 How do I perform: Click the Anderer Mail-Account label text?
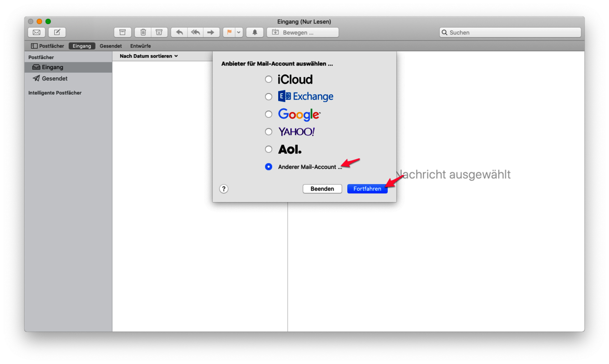(310, 167)
